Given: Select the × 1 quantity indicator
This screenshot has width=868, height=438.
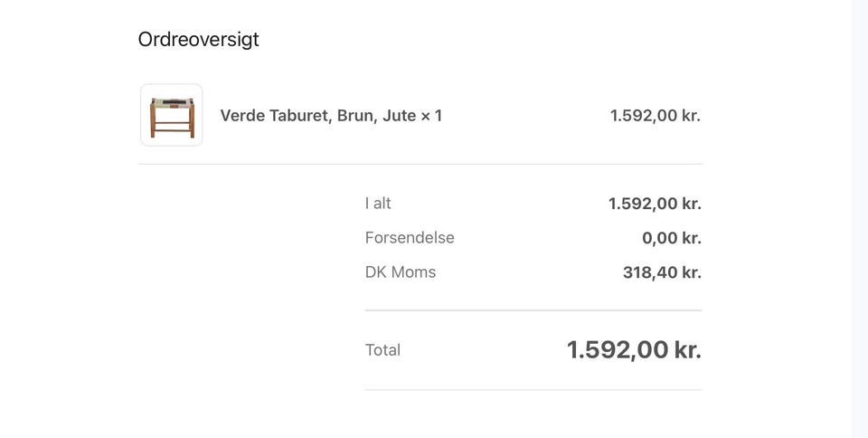Looking at the screenshot, I should tap(431, 116).
